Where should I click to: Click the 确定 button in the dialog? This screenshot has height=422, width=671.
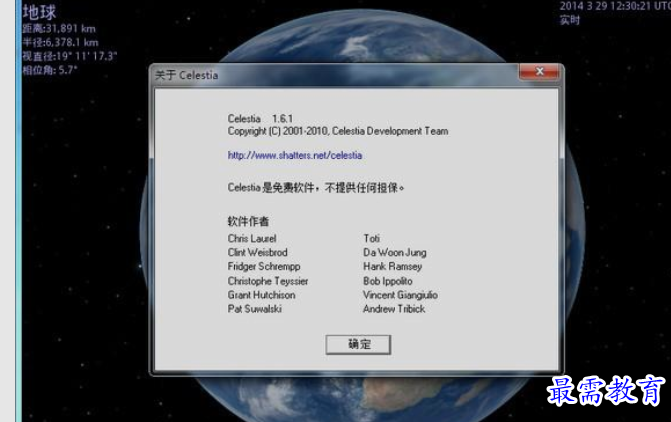click(x=358, y=345)
